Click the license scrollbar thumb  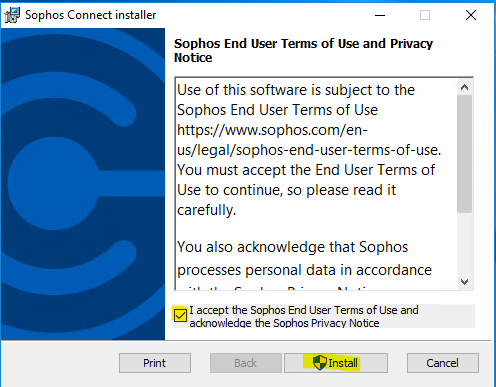(464, 154)
